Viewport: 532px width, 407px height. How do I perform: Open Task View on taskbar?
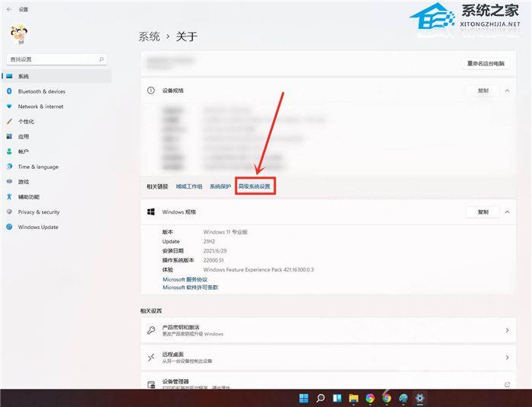337,398
